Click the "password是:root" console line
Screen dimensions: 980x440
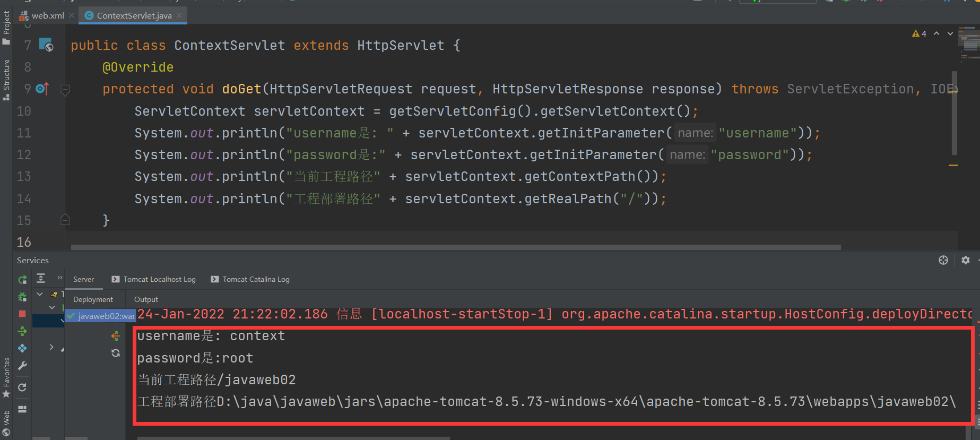click(x=195, y=358)
